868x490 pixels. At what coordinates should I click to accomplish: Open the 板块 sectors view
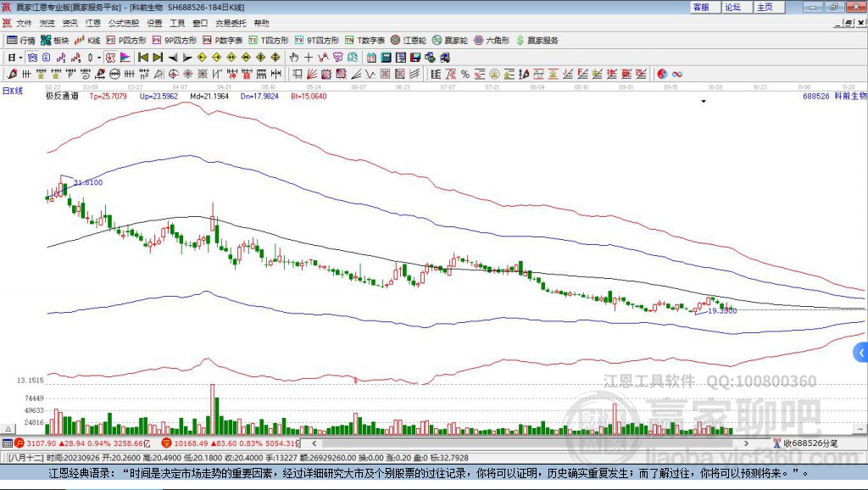tap(55, 41)
